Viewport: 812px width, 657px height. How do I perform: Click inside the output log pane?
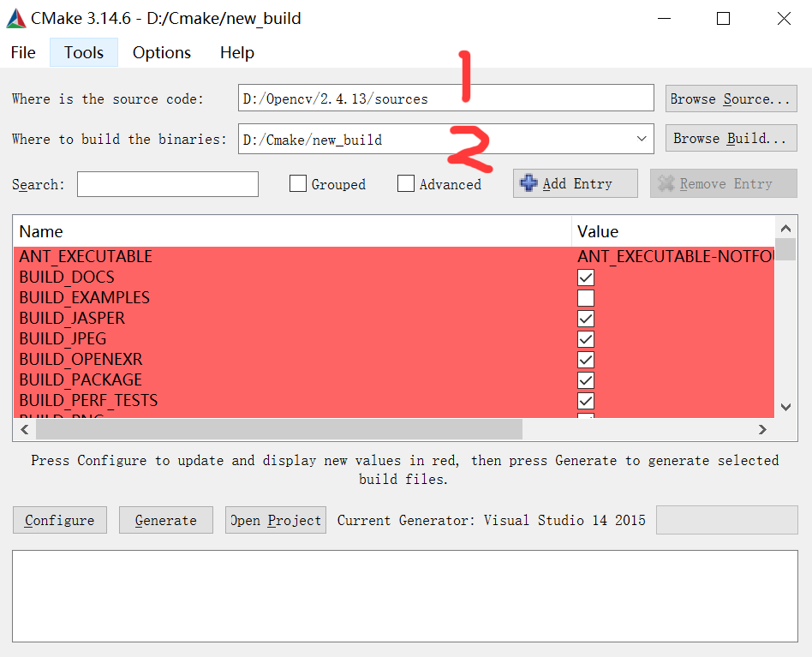(x=405, y=596)
